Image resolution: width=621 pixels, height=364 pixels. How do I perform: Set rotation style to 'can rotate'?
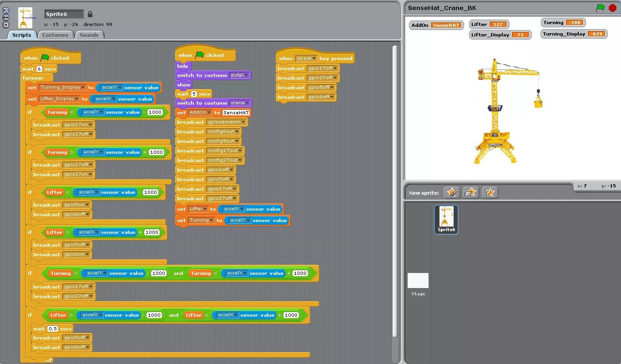coord(6,10)
